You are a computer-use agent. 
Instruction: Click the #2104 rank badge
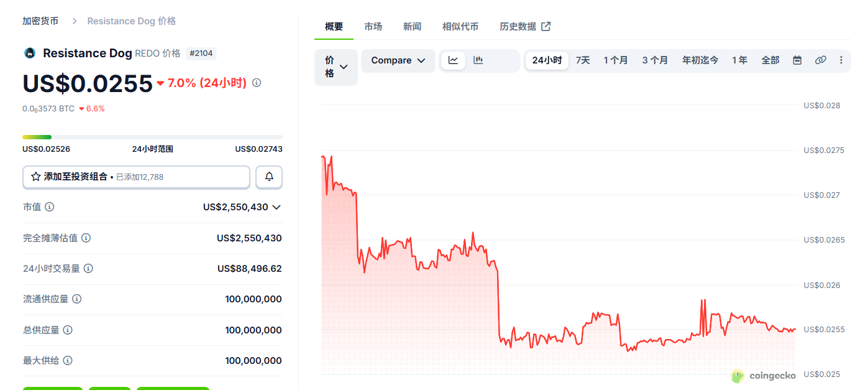coord(201,53)
